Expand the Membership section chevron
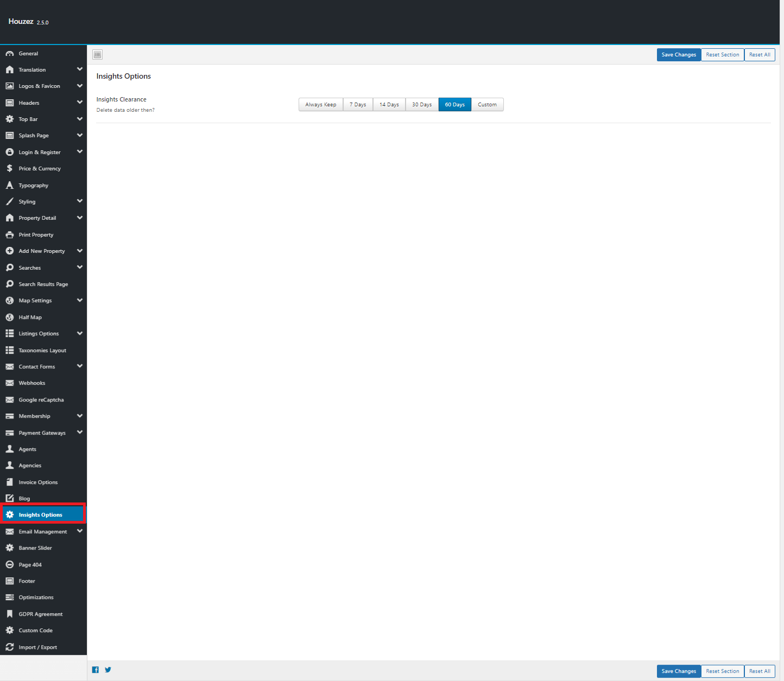This screenshot has width=784, height=681. click(80, 416)
